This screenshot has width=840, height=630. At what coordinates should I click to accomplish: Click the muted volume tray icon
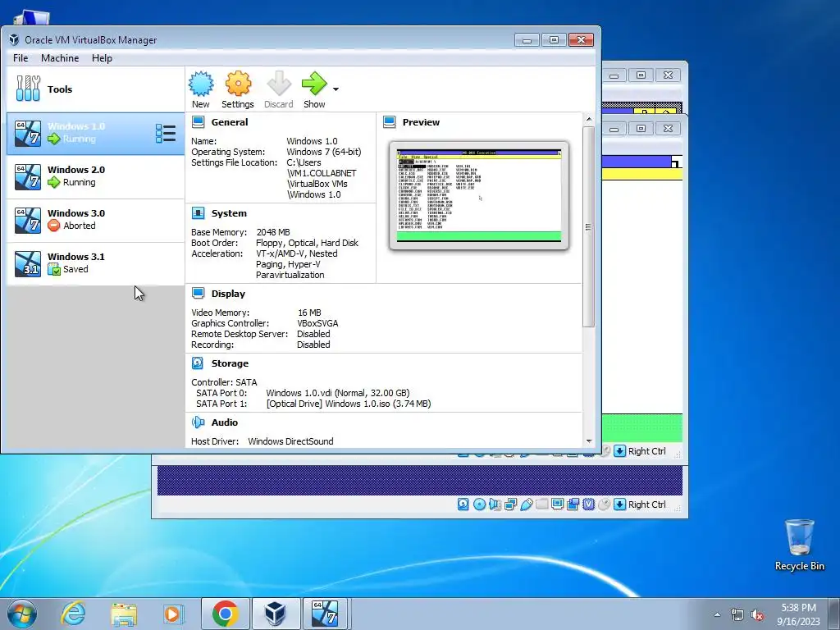tap(757, 615)
